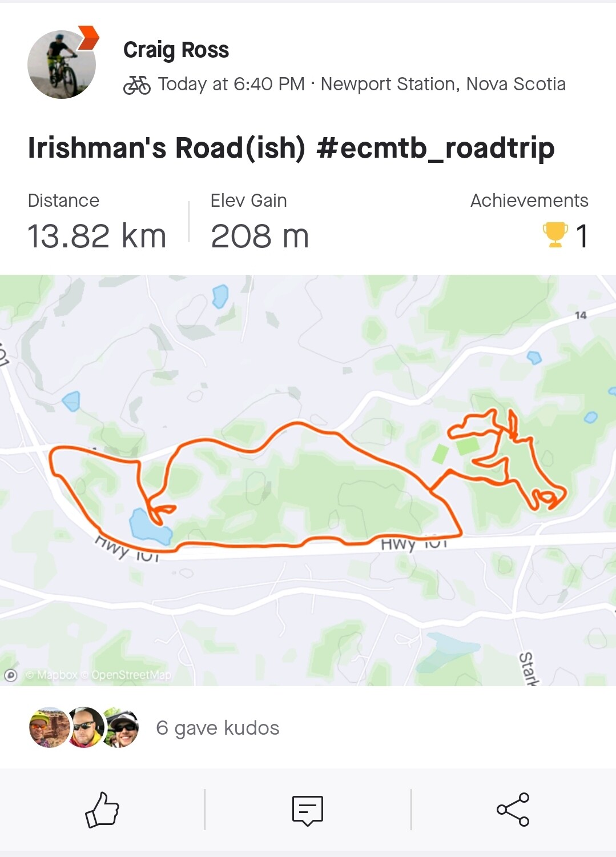Tap the 208 m elevation gain stat
This screenshot has width=616, height=857.
coord(260,236)
